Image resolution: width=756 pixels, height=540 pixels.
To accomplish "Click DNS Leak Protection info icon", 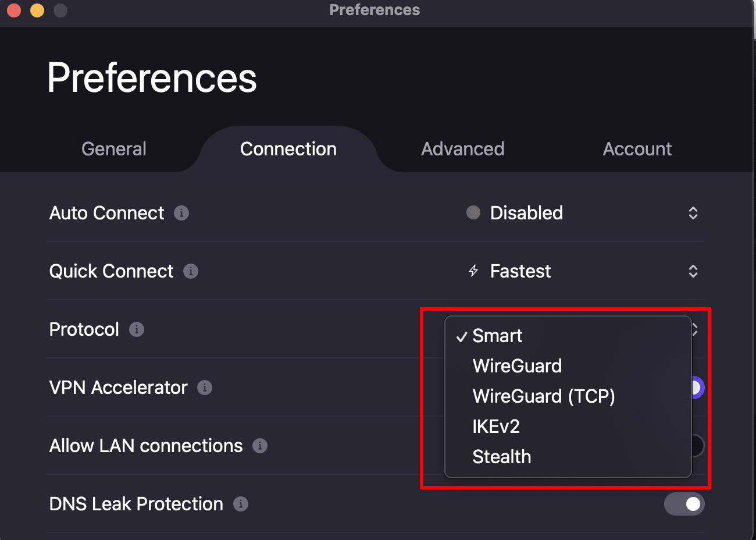I will pos(241,504).
